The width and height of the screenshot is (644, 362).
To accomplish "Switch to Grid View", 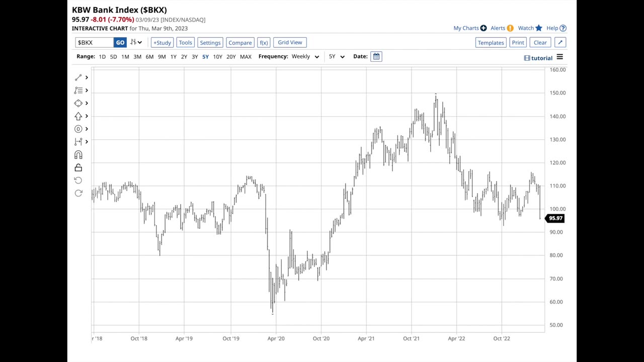I will pos(290,43).
